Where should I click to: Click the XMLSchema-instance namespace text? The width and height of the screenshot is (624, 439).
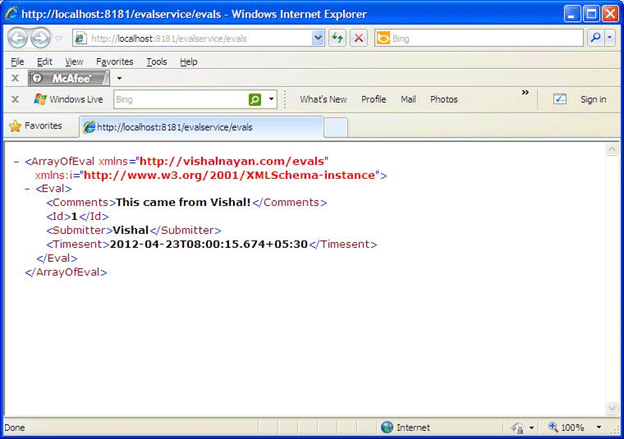point(230,175)
